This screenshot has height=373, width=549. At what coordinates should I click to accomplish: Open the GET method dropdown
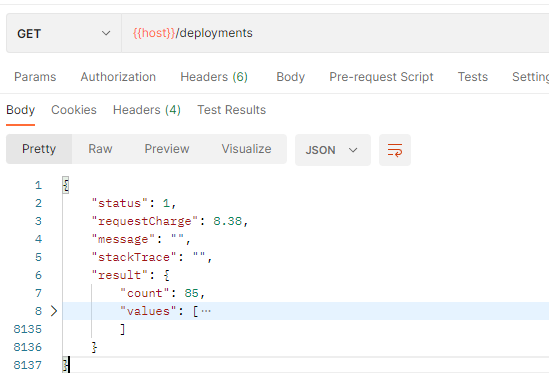coord(64,33)
